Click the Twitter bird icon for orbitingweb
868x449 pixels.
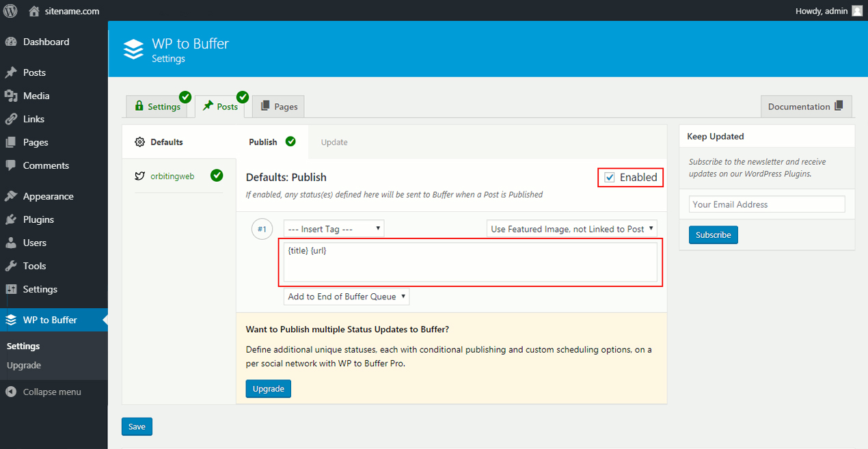coord(140,176)
